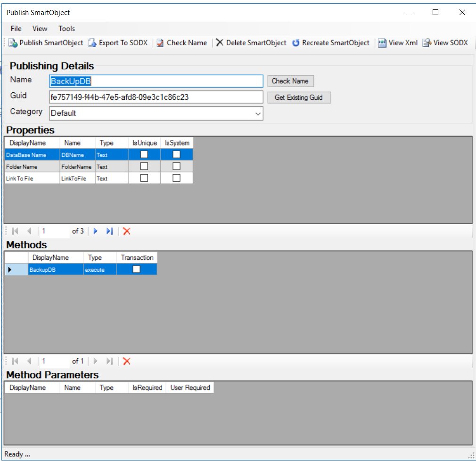Click the Get Existing Guid button
This screenshot has width=476, height=461.
click(x=299, y=97)
